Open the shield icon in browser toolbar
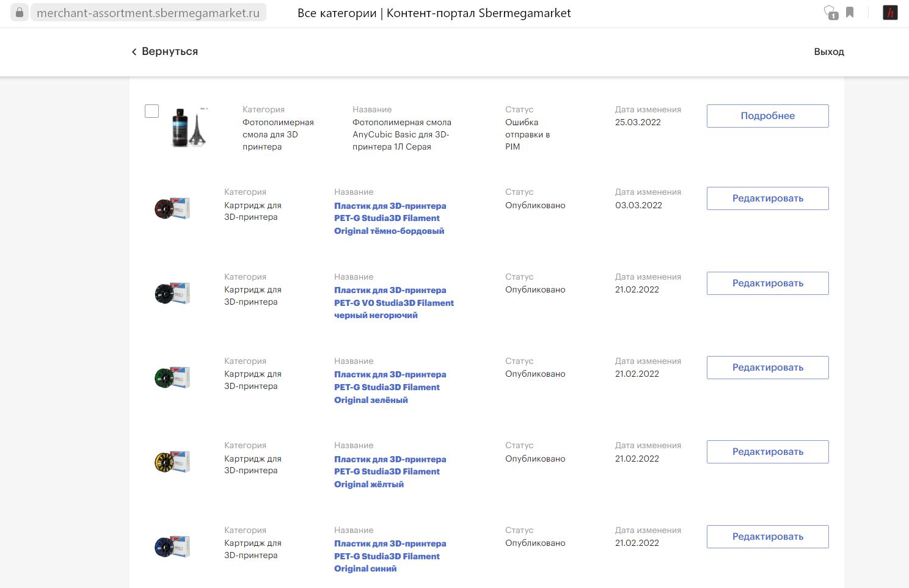Image resolution: width=909 pixels, height=588 pixels. point(831,13)
